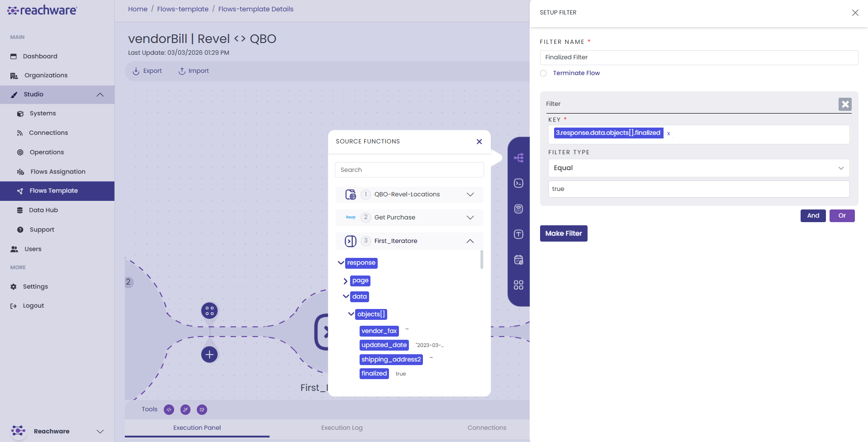Switch to Execution Panel tab
Image resolution: width=868 pixels, height=442 pixels.
(x=197, y=428)
